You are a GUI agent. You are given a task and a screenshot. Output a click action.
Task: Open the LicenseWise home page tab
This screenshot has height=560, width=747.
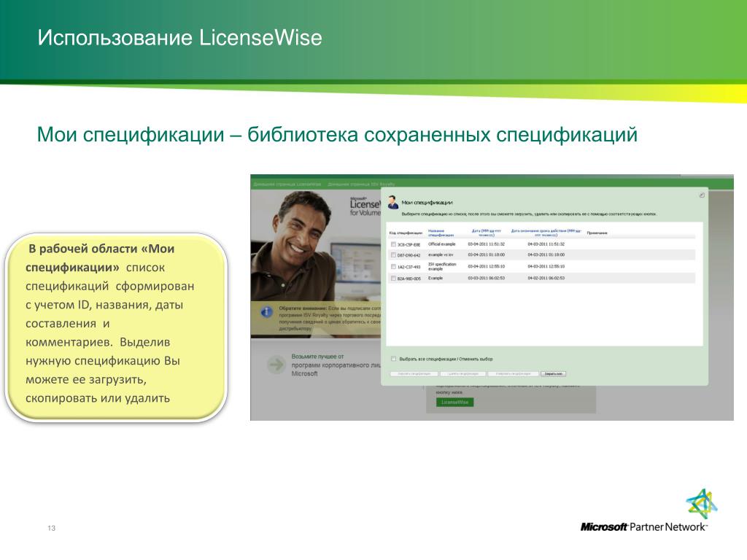pos(287,184)
